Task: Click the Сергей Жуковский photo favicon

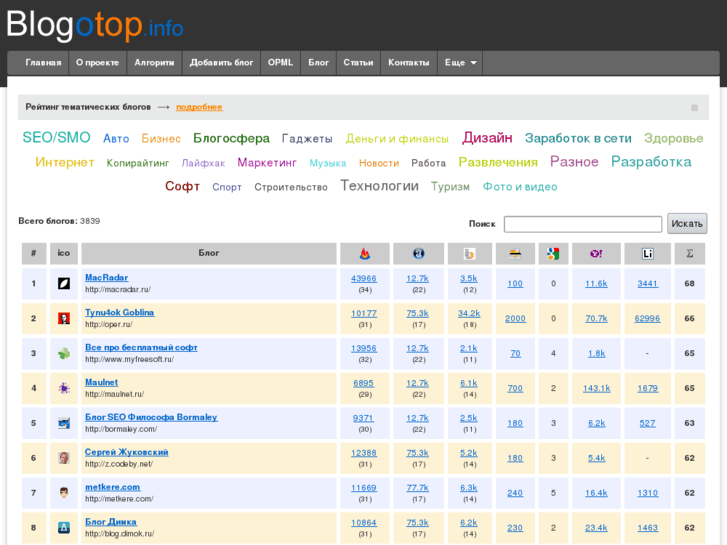Action: (x=64, y=458)
